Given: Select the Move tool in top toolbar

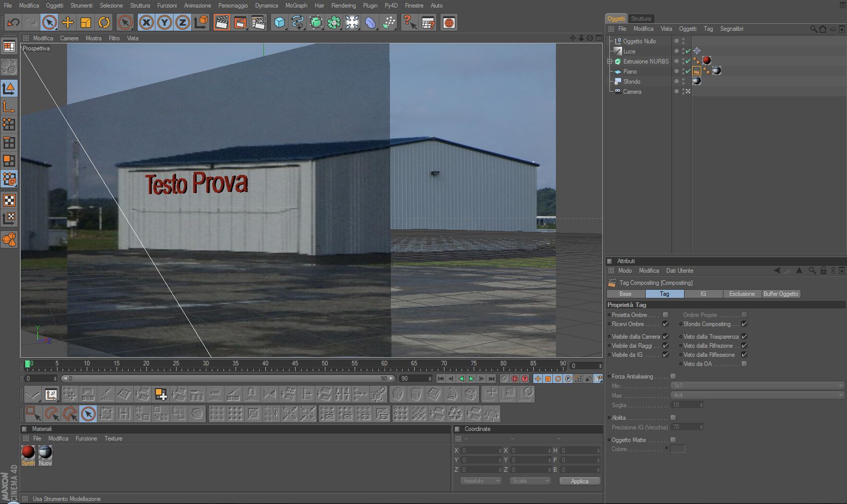Looking at the screenshot, I should click(x=68, y=23).
